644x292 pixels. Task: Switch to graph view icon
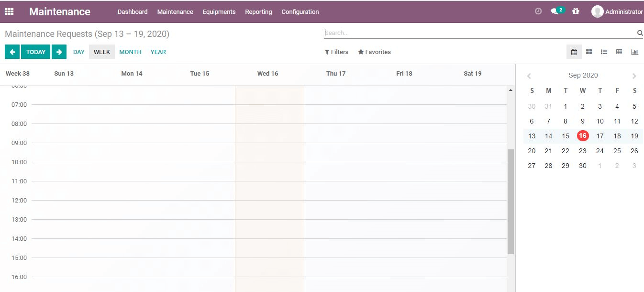634,52
